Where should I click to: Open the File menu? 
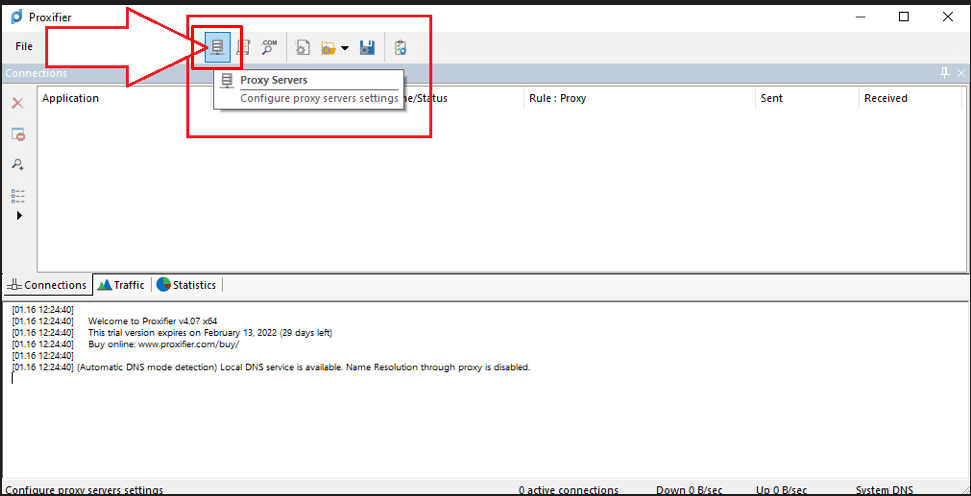click(x=24, y=46)
